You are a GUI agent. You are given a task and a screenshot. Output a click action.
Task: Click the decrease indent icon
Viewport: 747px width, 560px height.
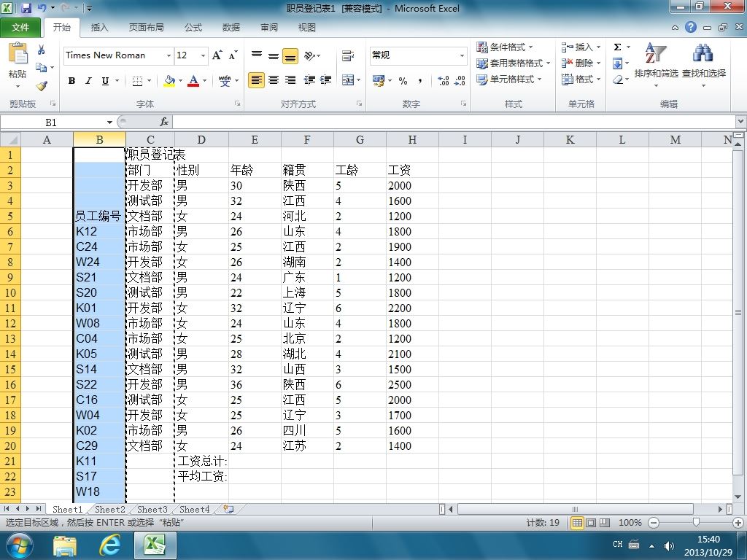309,80
